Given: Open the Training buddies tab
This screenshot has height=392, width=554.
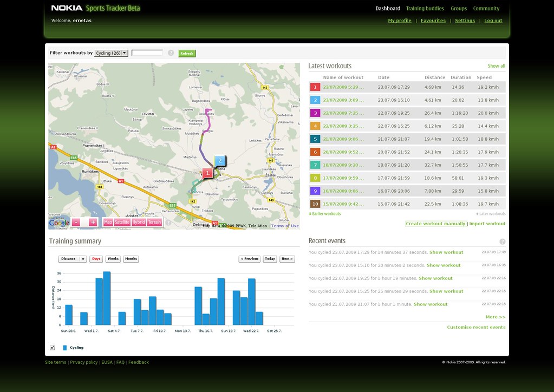Looking at the screenshot, I should 425,9.
